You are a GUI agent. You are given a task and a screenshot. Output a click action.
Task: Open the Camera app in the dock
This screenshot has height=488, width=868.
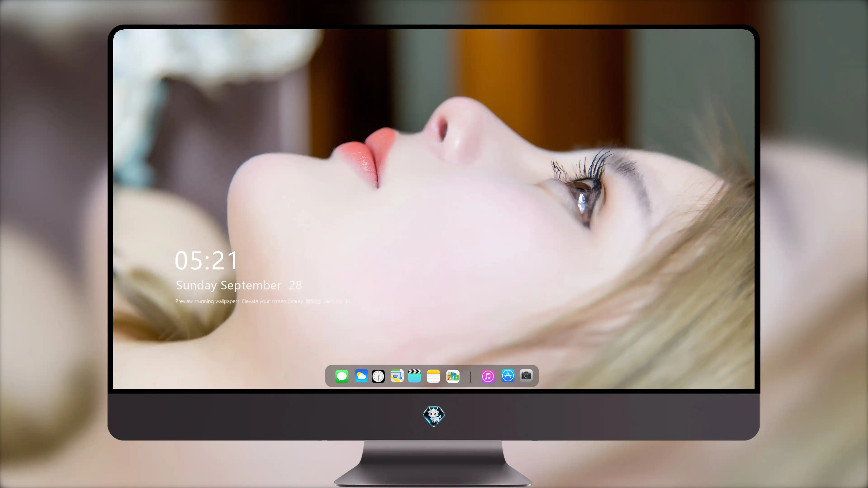(x=526, y=375)
